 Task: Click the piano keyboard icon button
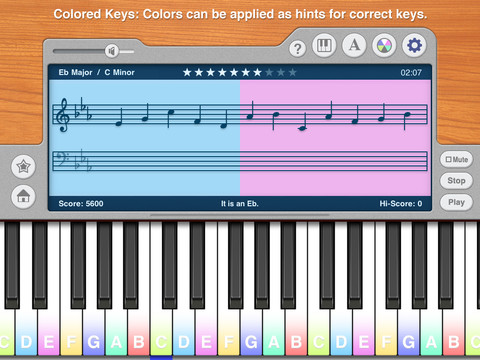[324, 45]
